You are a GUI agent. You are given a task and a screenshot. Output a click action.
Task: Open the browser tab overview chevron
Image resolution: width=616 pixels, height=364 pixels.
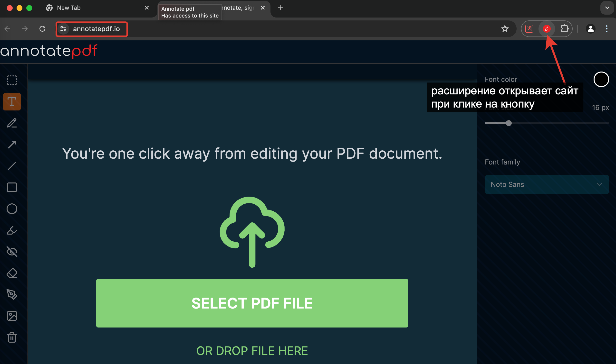click(x=607, y=8)
